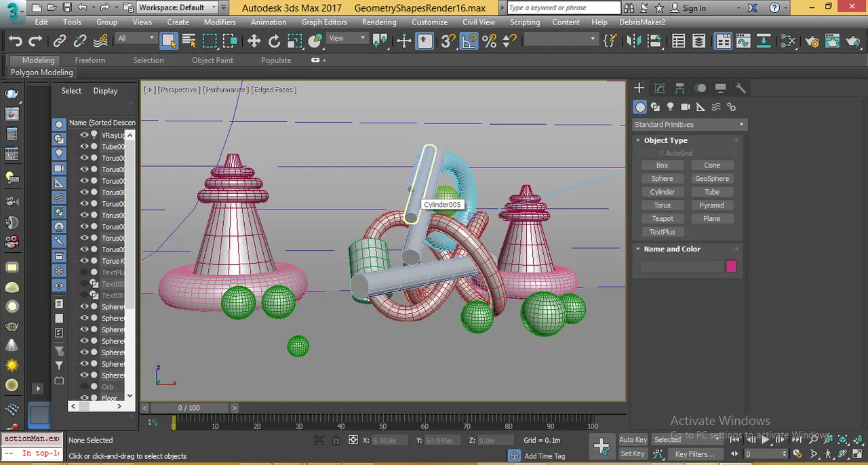868x465 pixels.
Task: Toggle the Angle Snap tool
Action: [x=469, y=41]
